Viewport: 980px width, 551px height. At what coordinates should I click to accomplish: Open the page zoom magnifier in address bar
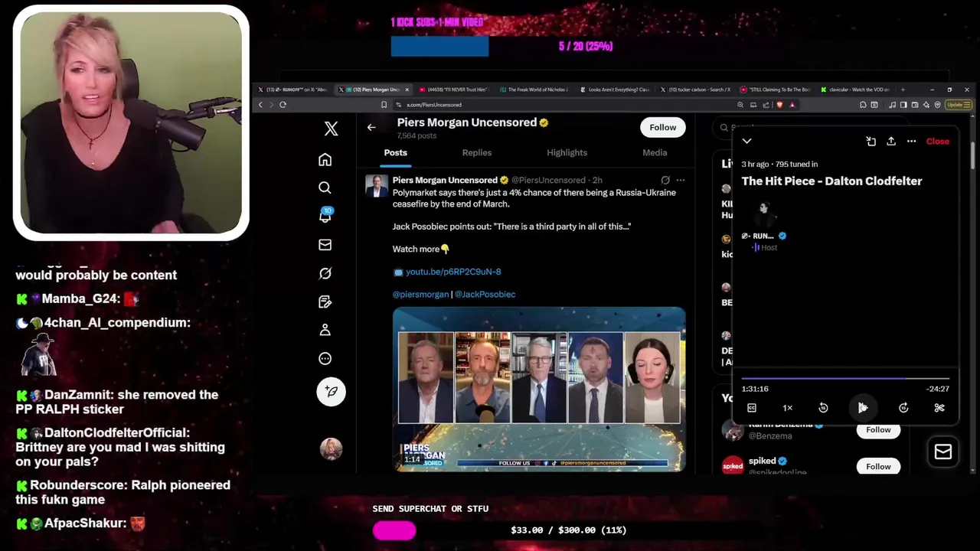(740, 105)
